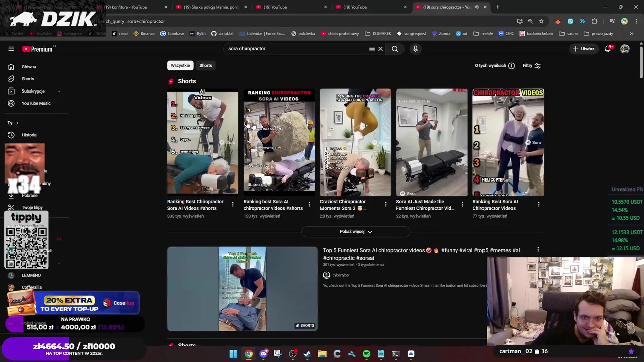Open the Binance bookmark

pyautogui.click(x=144, y=34)
